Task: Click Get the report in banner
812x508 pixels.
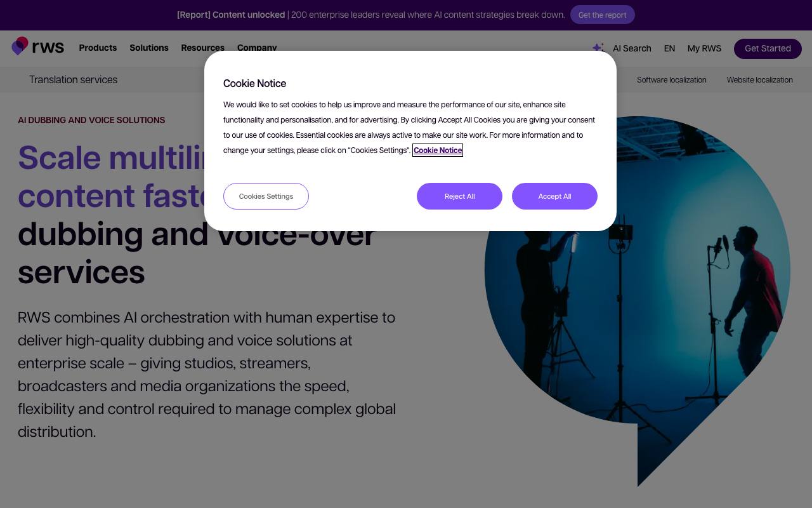Action: coord(602,15)
